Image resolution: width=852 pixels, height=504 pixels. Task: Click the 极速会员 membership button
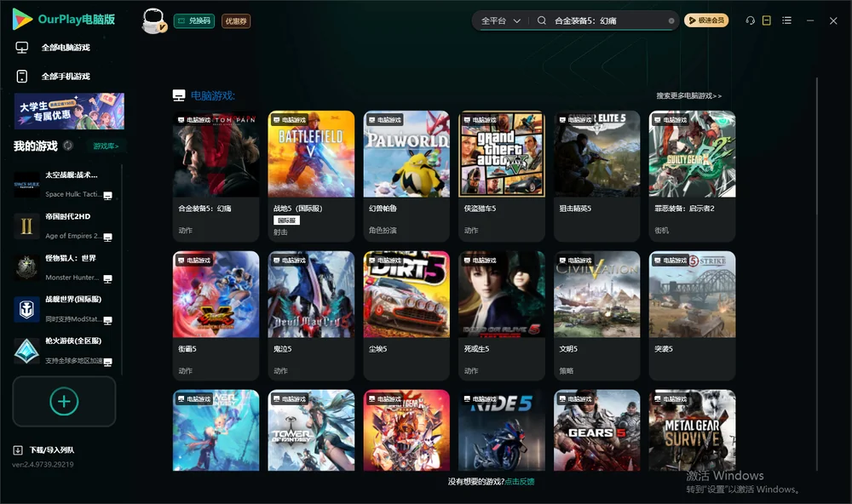click(706, 20)
